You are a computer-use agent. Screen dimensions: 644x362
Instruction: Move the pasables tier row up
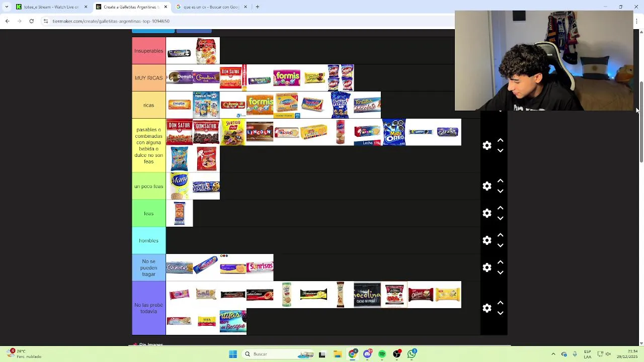(x=500, y=140)
